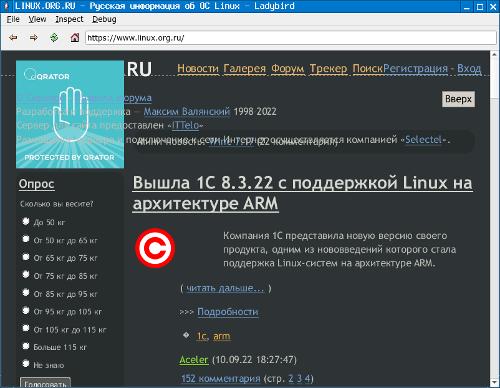500x388 pixels.
Task: Click the URL address field
Action: (x=291, y=38)
